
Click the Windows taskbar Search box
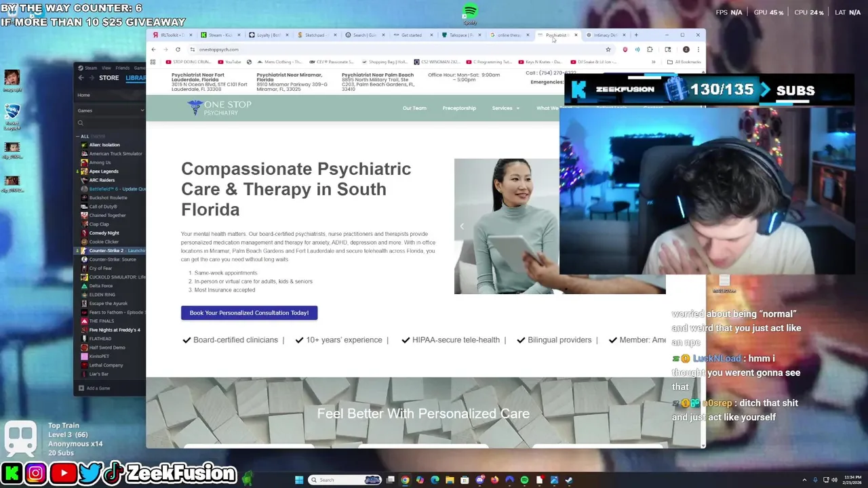click(344, 480)
